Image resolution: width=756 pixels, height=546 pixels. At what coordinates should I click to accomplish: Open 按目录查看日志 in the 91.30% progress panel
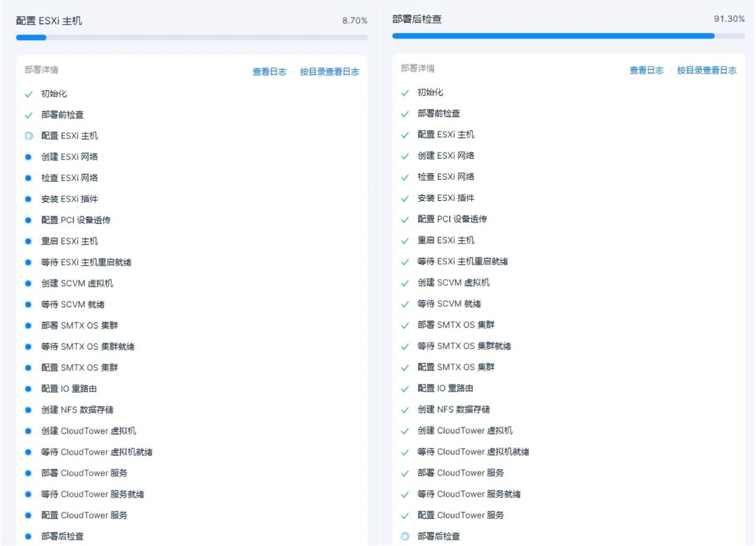[x=706, y=70]
